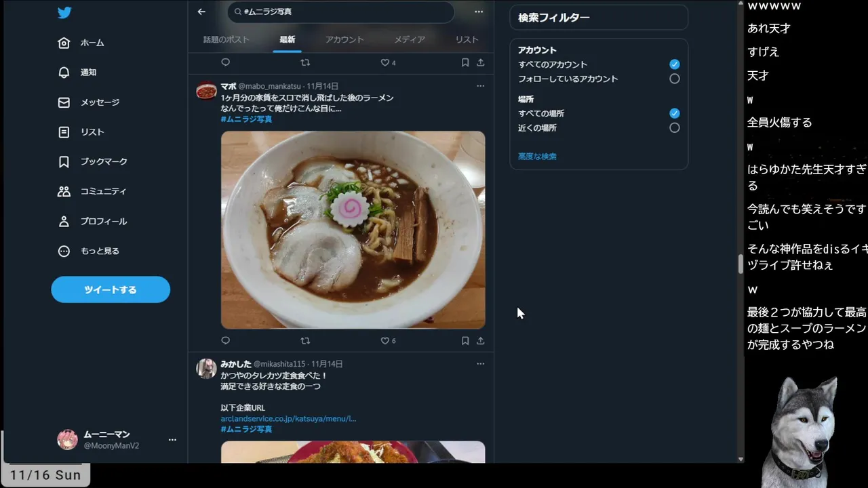Retweet the ramen photo post
Viewport: 868px width, 488px height.
click(305, 341)
